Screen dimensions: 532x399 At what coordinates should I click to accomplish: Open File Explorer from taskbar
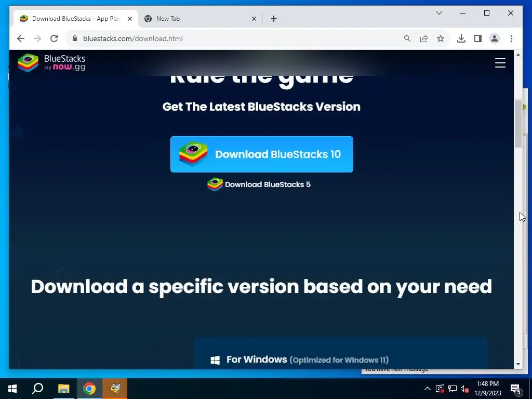click(x=63, y=389)
